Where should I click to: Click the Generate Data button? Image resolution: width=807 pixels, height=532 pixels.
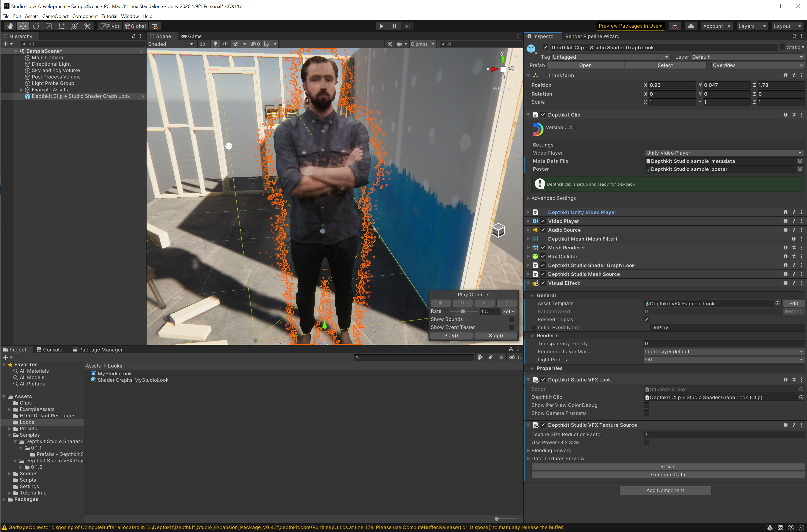667,475
